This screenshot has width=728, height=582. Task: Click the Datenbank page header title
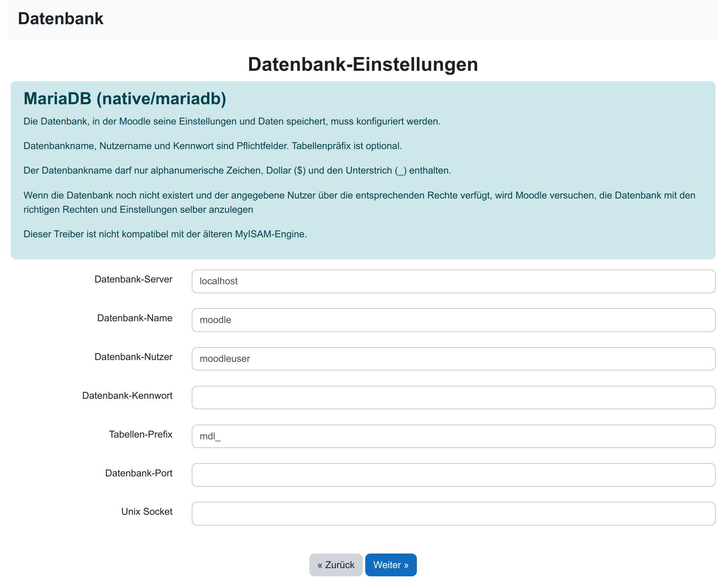61,18
